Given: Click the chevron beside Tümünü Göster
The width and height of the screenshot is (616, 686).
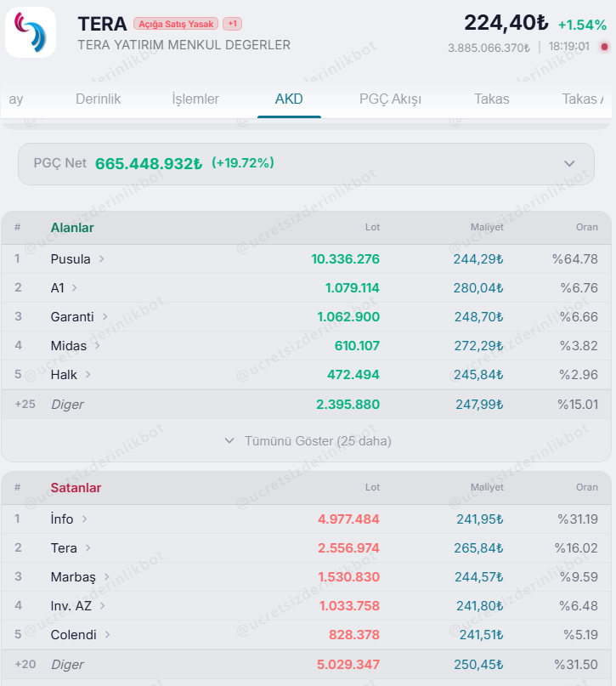Looking at the screenshot, I should [229, 440].
